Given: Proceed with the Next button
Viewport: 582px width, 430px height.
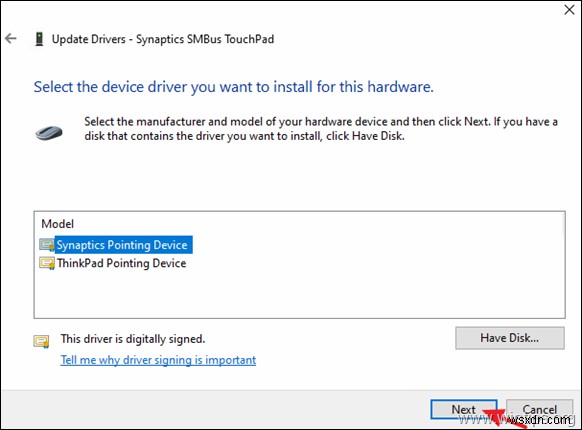Looking at the screenshot, I should pyautogui.click(x=464, y=409).
